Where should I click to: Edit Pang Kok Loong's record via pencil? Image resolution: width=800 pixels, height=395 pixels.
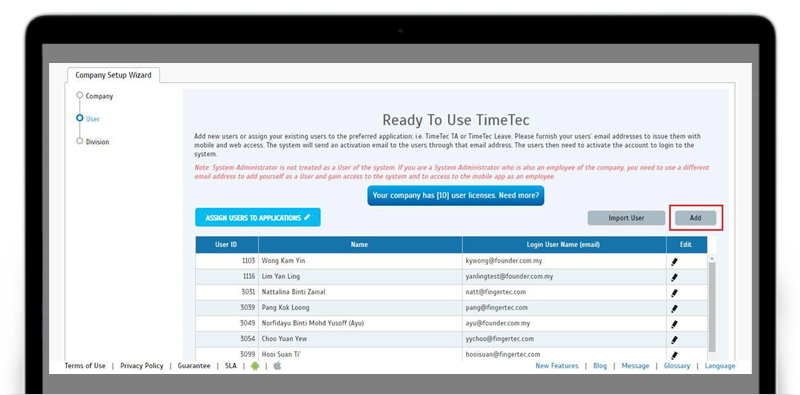[x=674, y=309]
